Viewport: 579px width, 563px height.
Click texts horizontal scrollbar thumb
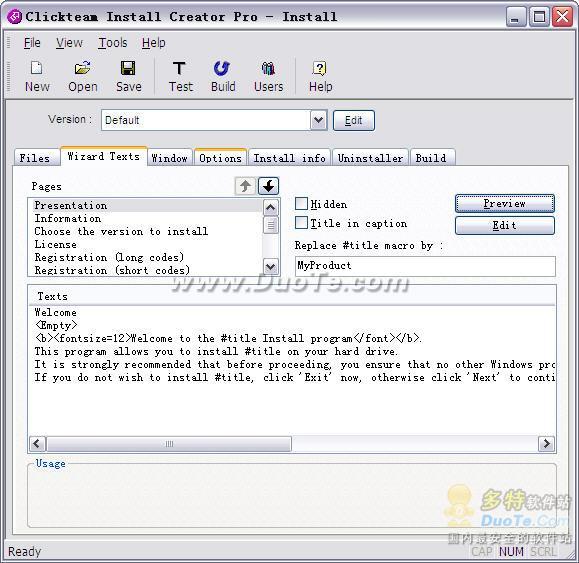[169, 443]
